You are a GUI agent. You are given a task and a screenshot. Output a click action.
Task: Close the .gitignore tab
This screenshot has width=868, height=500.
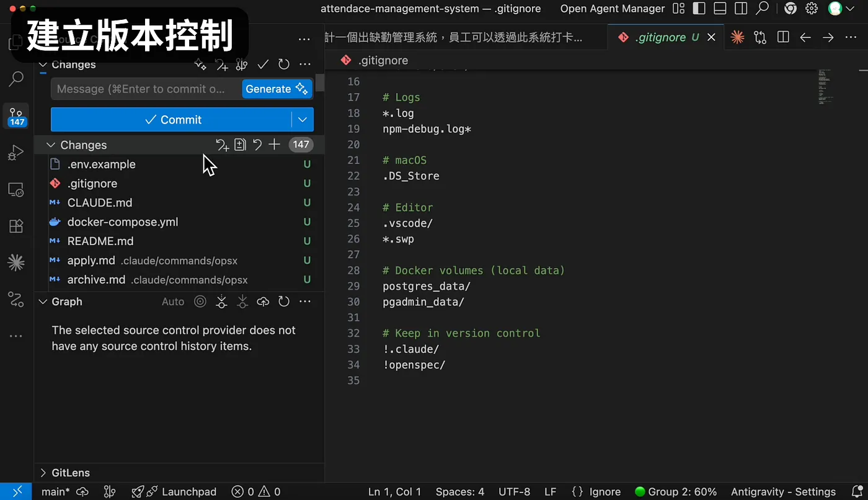tap(711, 37)
